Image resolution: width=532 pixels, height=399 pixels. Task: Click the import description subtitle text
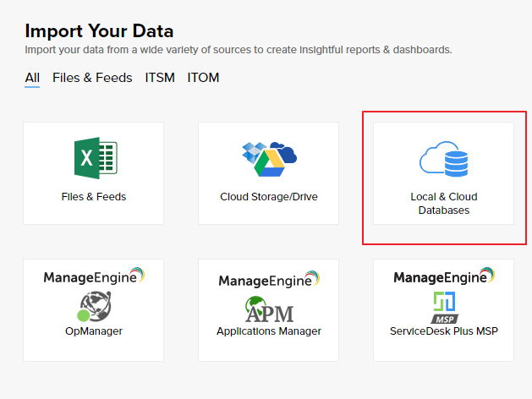239,50
